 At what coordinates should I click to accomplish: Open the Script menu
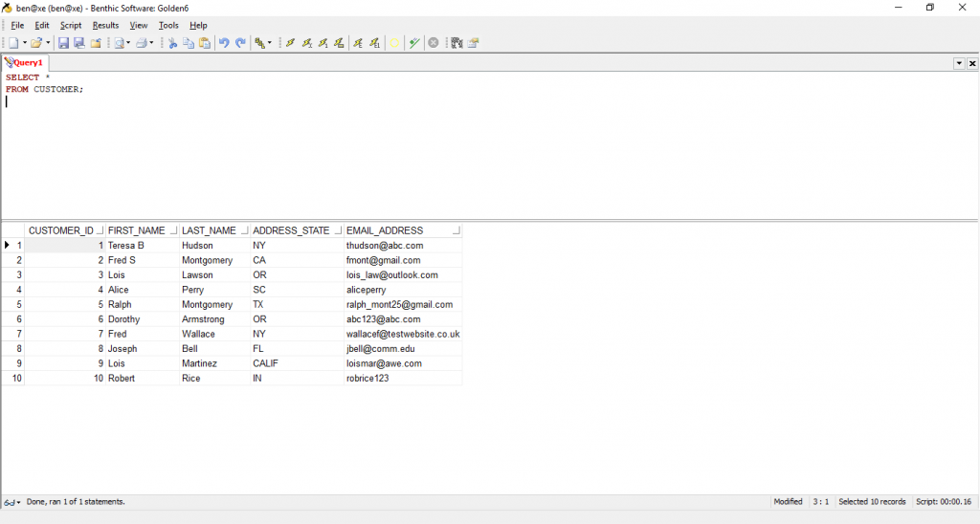[71, 25]
